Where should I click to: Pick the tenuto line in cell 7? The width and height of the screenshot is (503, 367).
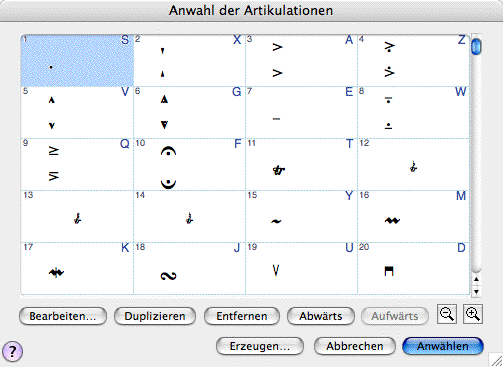tap(301, 113)
